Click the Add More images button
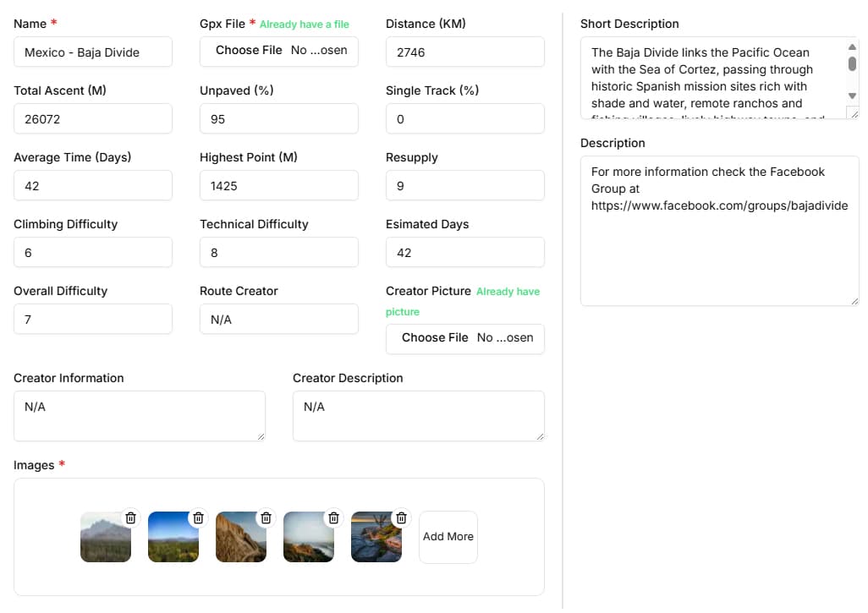Viewport: 868px width, 613px height. [448, 536]
